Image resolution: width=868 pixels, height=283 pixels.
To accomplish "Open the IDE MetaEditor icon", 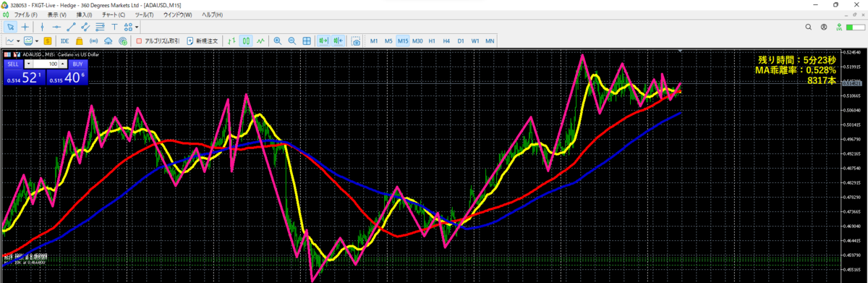I will [x=64, y=41].
